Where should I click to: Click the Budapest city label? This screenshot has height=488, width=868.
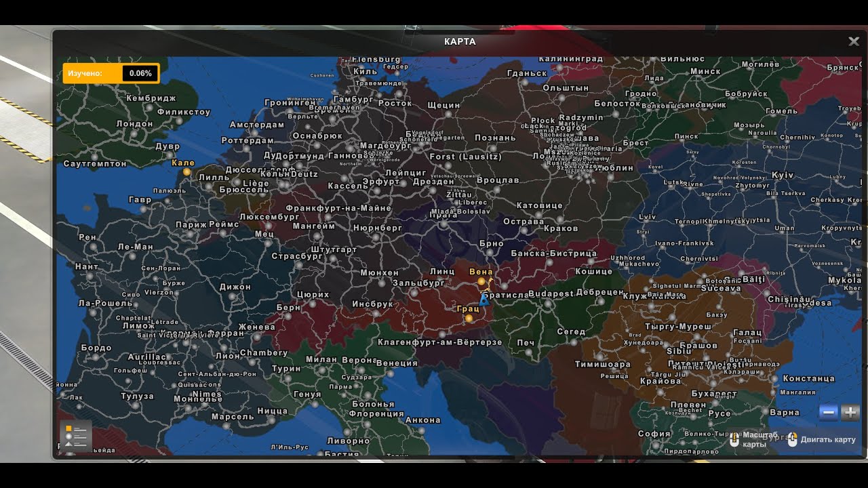pos(551,294)
